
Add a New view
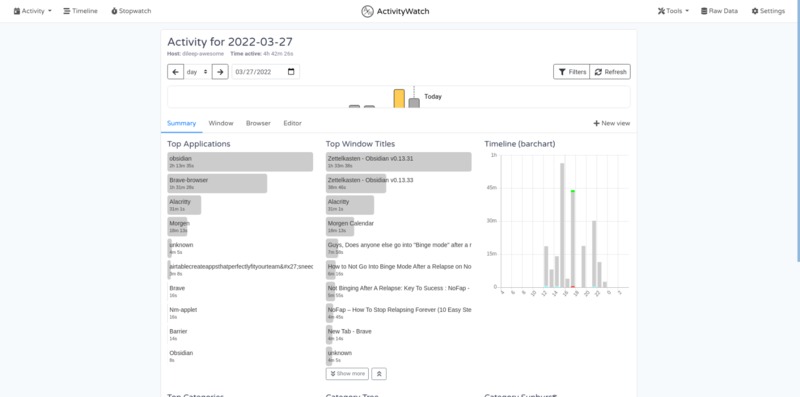click(611, 123)
